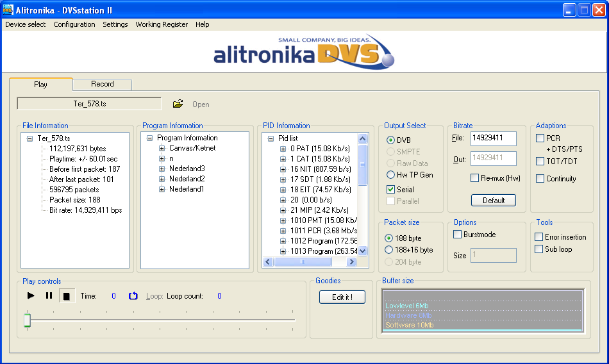Screen dimensions: 609x364
Task: Enable TOT/TDT adaption checkbox
Action: click(x=540, y=161)
